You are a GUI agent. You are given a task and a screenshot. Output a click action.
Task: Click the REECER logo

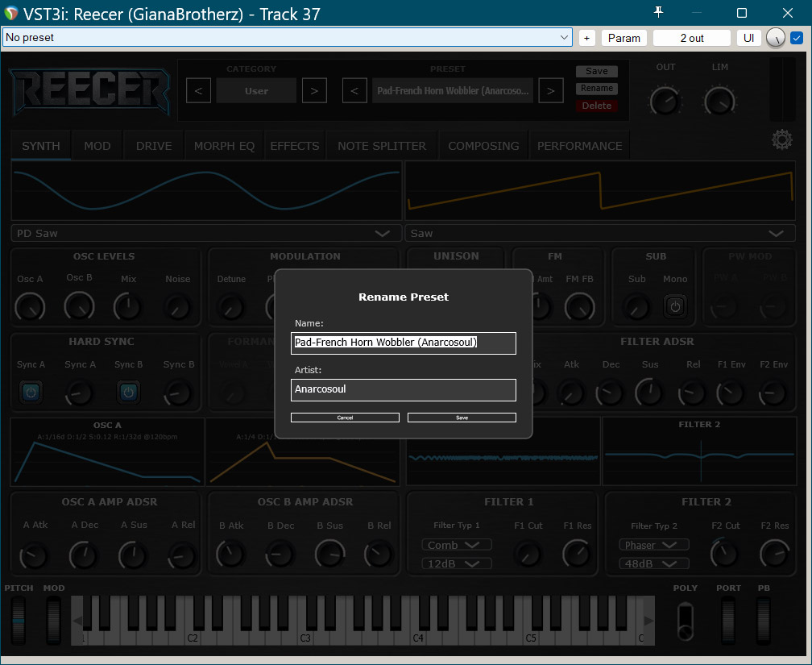(89, 88)
